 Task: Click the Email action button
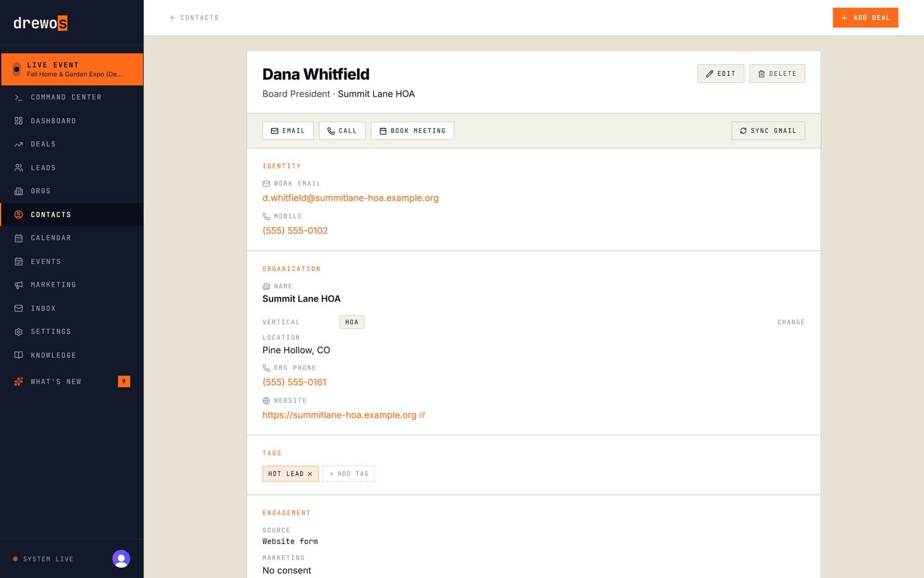pos(288,131)
